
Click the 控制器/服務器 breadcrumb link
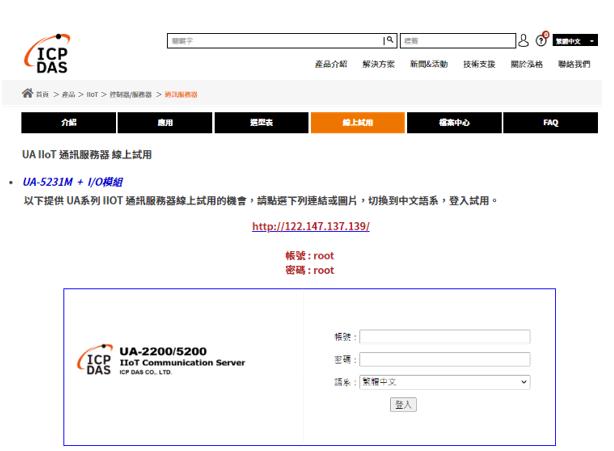tap(130, 94)
